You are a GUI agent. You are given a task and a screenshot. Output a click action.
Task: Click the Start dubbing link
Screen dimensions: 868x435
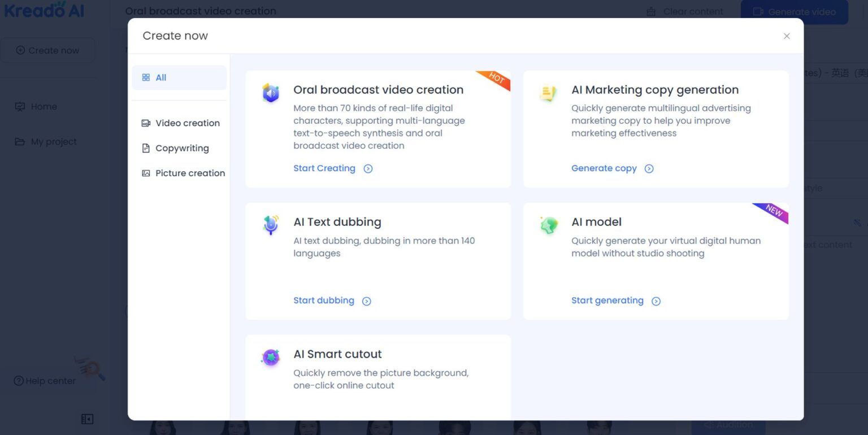click(324, 300)
